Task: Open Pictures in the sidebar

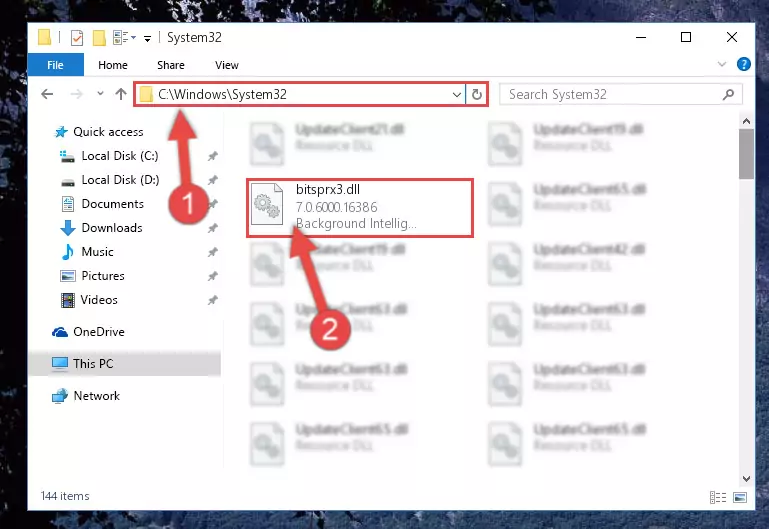Action: click(92, 276)
